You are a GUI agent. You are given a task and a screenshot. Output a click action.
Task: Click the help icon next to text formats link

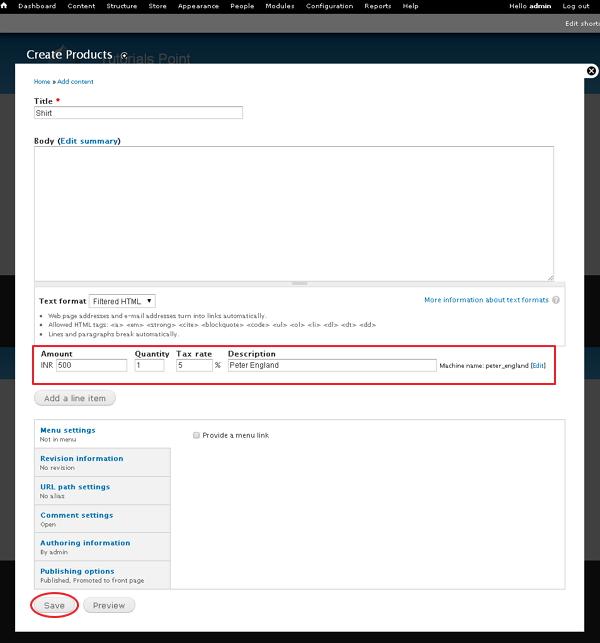pos(556,300)
